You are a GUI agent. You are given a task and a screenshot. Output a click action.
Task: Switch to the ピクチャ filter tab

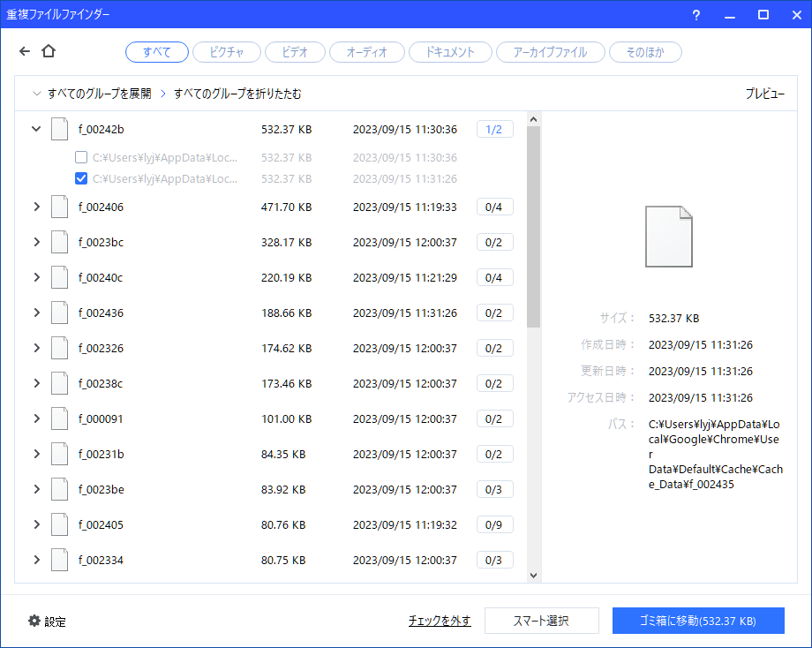(226, 52)
